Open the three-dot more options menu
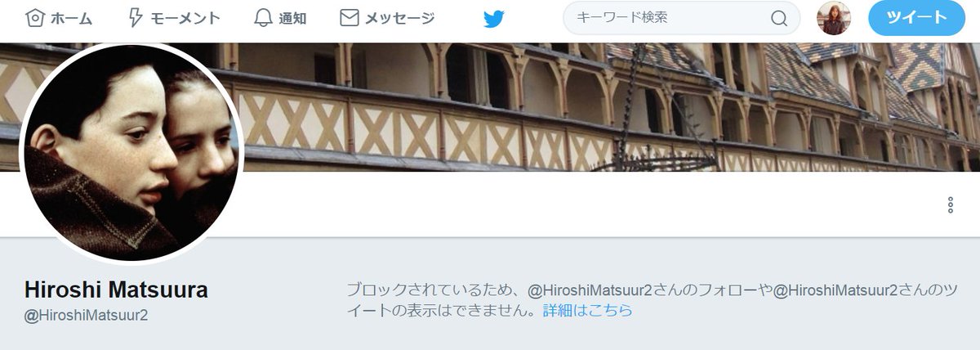980x350 pixels. pos(951,204)
